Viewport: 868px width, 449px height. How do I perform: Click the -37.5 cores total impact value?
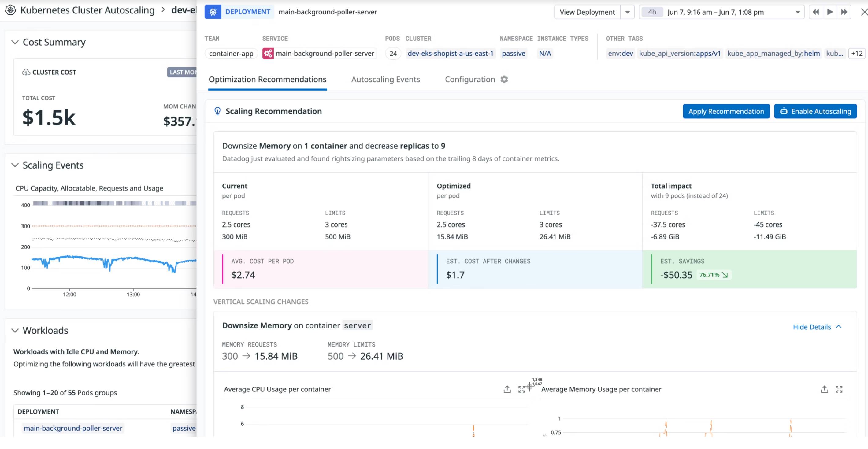pyautogui.click(x=668, y=224)
